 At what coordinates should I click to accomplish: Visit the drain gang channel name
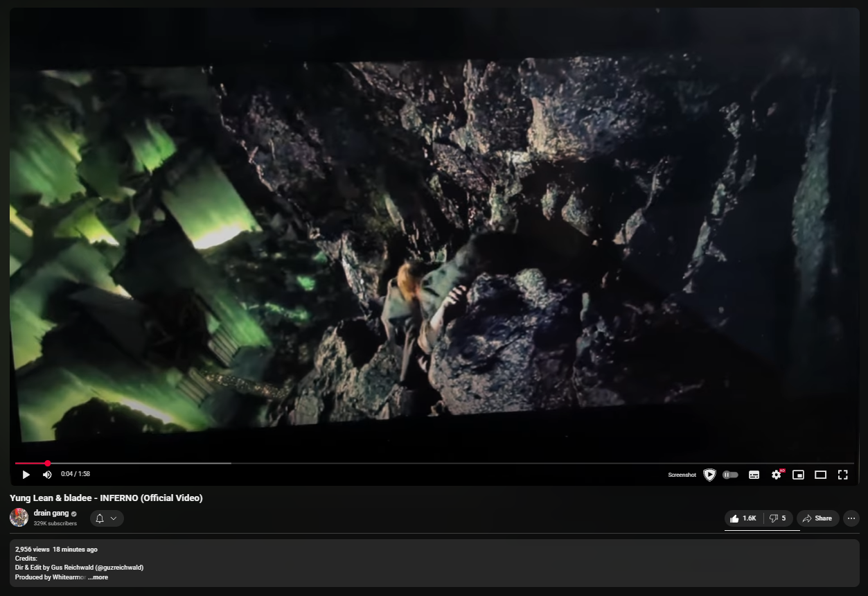coord(51,514)
